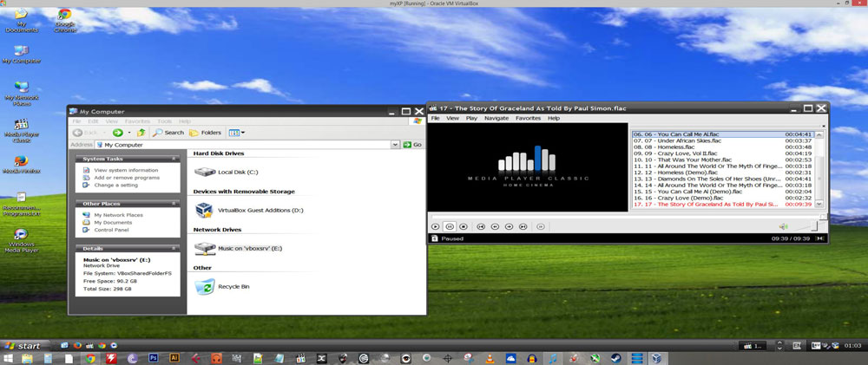Screen dimensions: 868x365
Task: Collapse the System Tasks panel
Action: (x=174, y=159)
